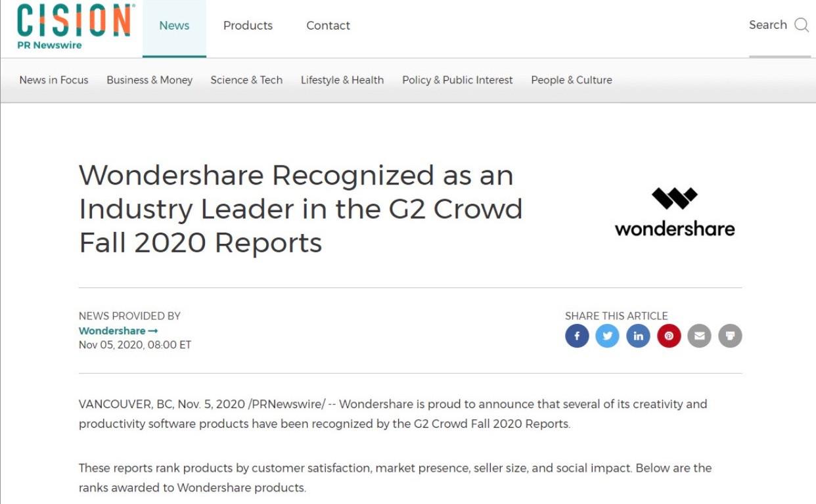Browse People & Culture section
Screen dimensions: 816x504
pyautogui.click(x=572, y=80)
